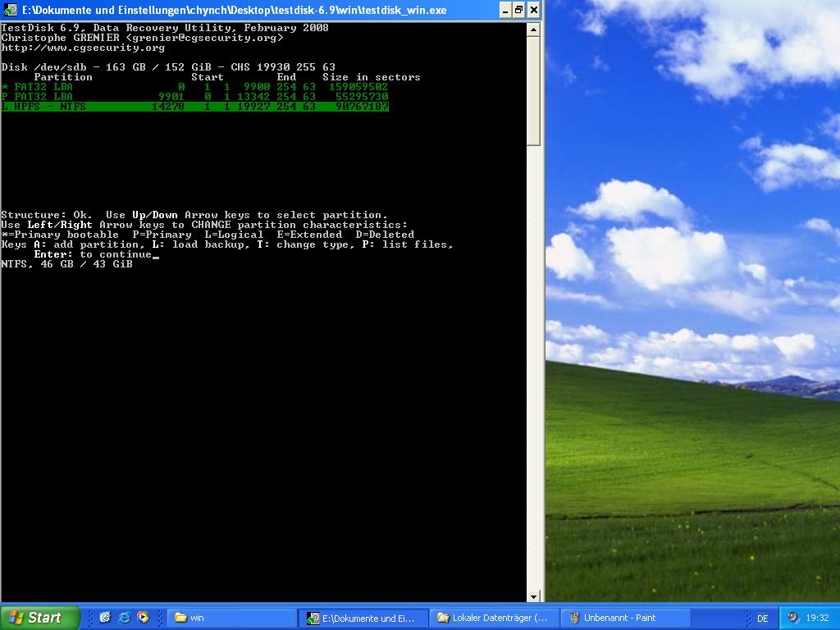This screenshot has width=840, height=630.
Task: Click the console vertical scrollbar thumb
Action: pyautogui.click(x=533, y=91)
